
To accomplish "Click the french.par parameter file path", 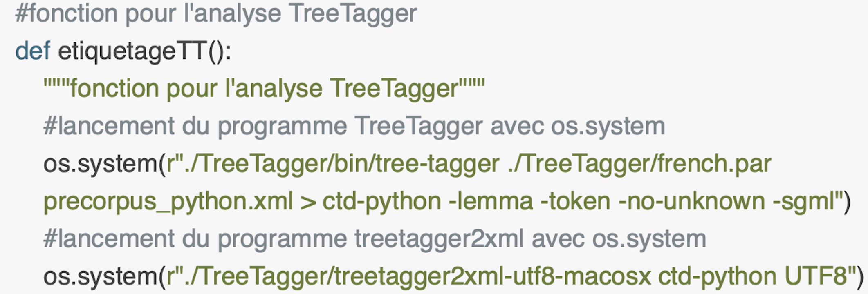I will pos(639,164).
